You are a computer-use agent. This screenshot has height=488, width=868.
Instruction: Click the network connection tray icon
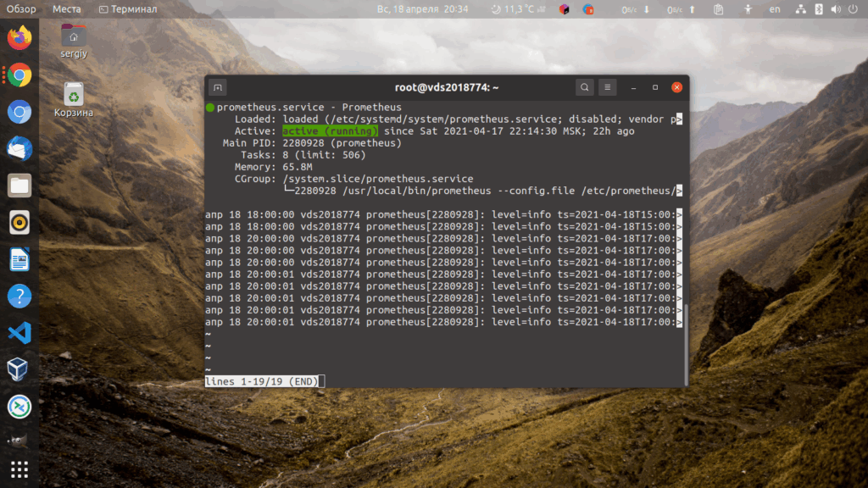pos(800,9)
